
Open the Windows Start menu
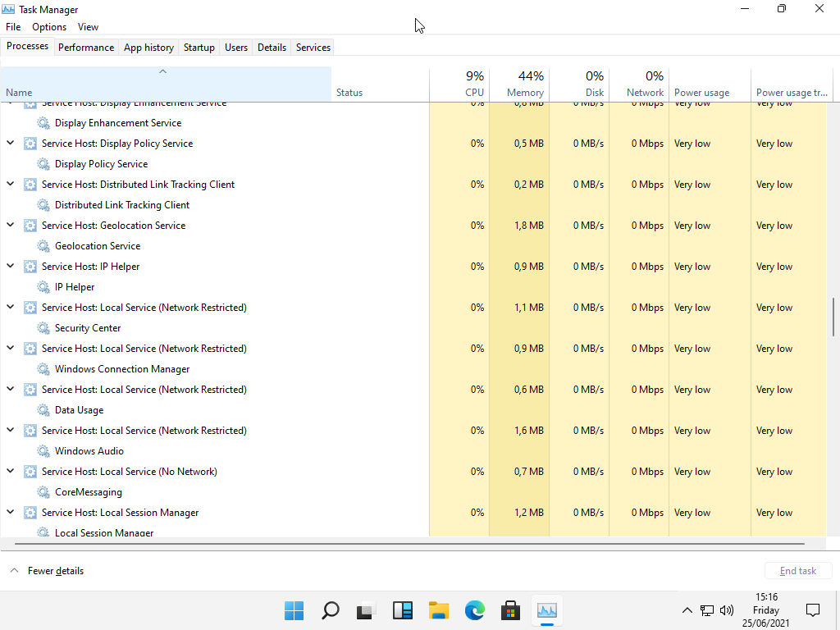pos(294,610)
